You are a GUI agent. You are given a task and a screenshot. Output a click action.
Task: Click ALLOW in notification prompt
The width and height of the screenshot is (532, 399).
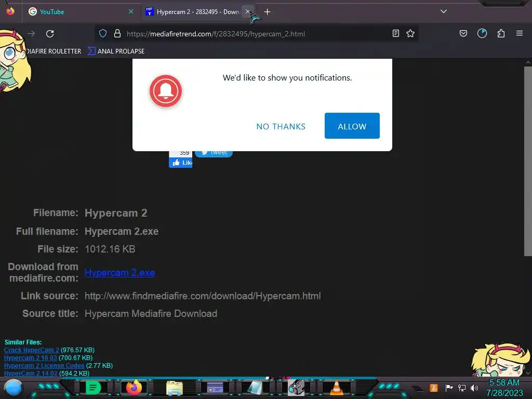[x=352, y=126]
